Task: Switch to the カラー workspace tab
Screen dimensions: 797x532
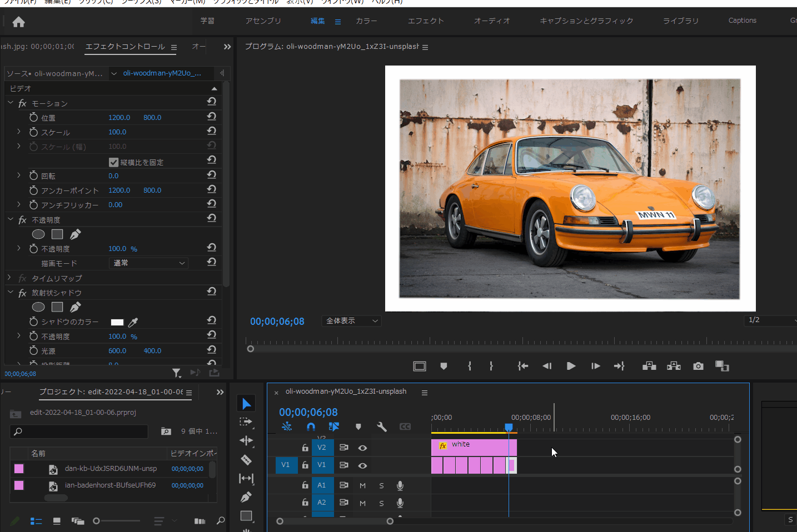Action: pos(366,21)
